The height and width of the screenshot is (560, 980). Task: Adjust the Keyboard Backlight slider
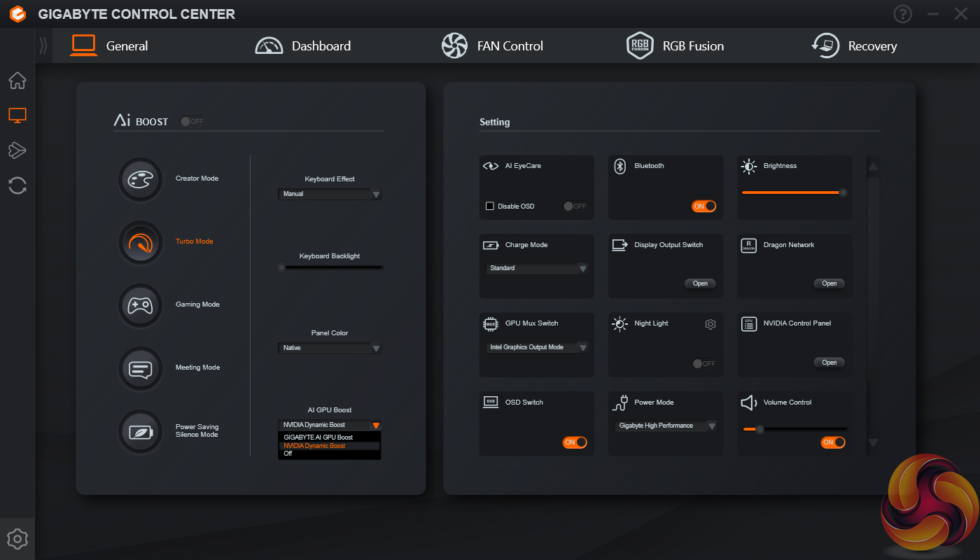(x=330, y=267)
